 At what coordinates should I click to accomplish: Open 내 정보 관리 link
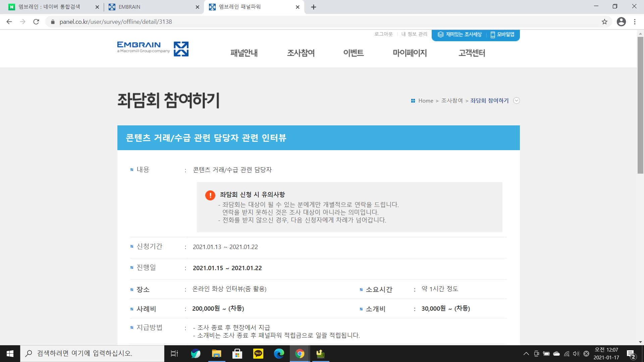coord(414,34)
